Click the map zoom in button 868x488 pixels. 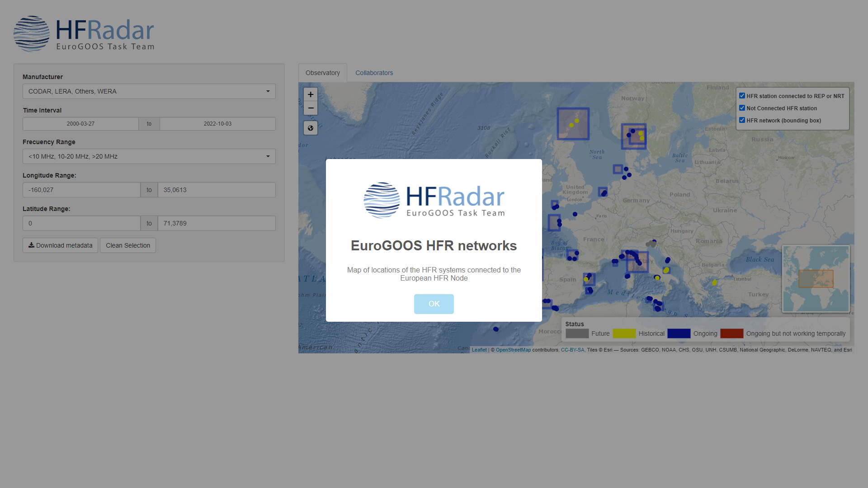[311, 94]
